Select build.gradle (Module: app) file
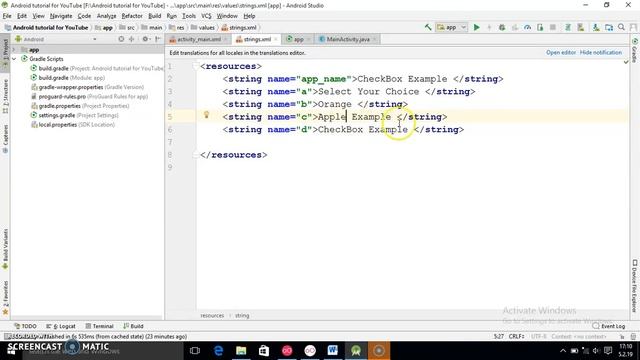Image resolution: width=640 pixels, height=360 pixels. click(x=68, y=78)
